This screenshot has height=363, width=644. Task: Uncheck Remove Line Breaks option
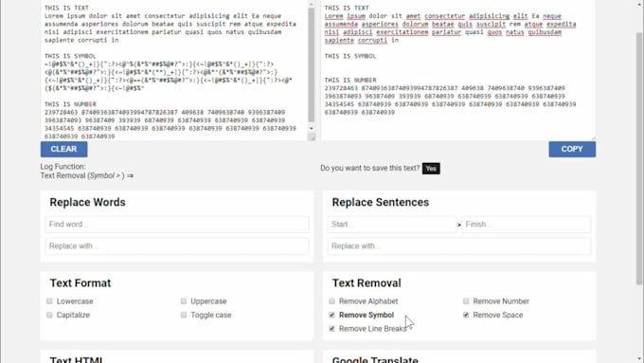click(x=331, y=329)
